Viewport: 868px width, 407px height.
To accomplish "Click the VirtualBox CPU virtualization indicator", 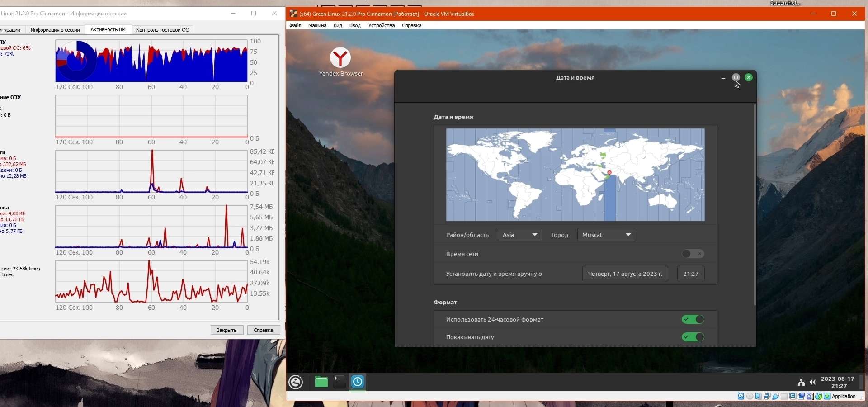I will click(x=810, y=396).
